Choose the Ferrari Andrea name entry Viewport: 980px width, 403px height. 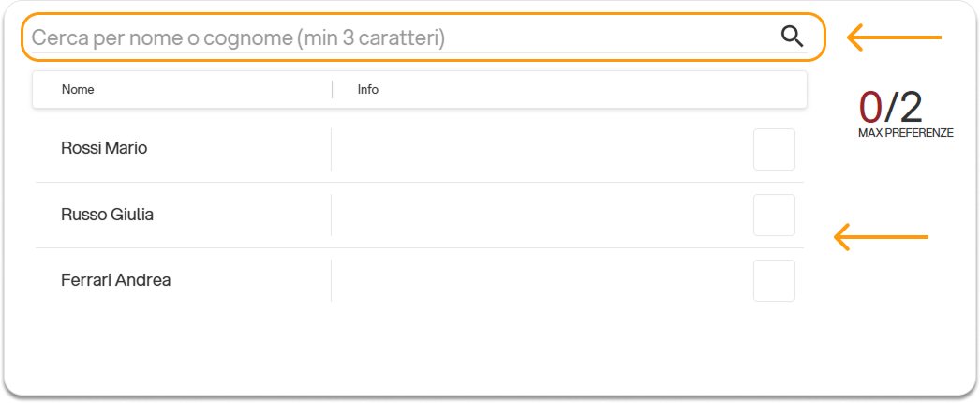(x=115, y=280)
